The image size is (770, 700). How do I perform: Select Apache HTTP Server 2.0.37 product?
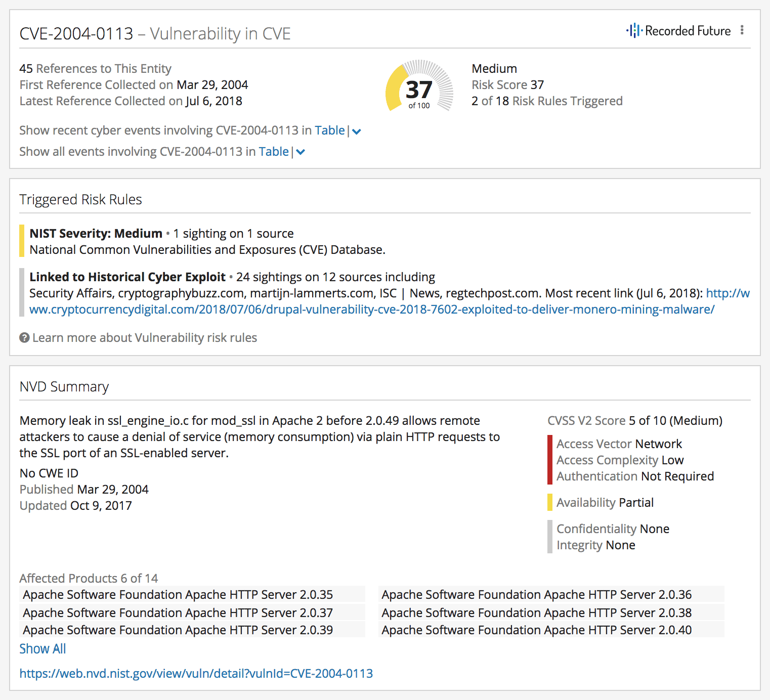pyautogui.click(x=192, y=613)
